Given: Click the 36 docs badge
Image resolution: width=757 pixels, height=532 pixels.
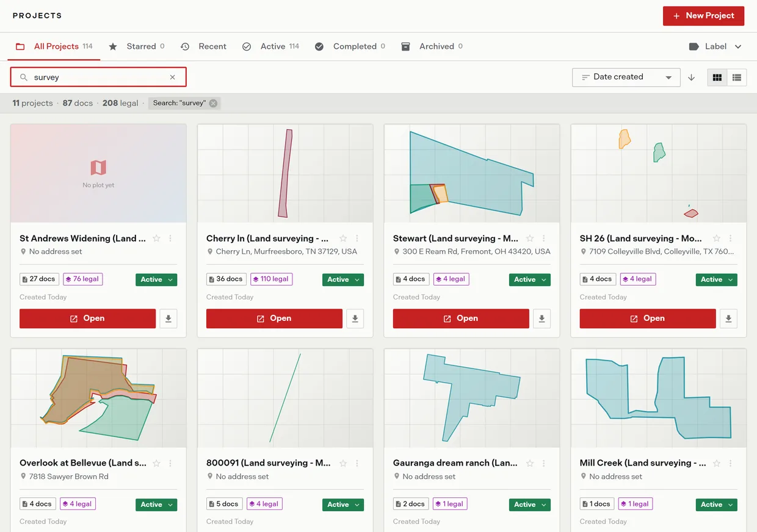Looking at the screenshot, I should tap(225, 279).
